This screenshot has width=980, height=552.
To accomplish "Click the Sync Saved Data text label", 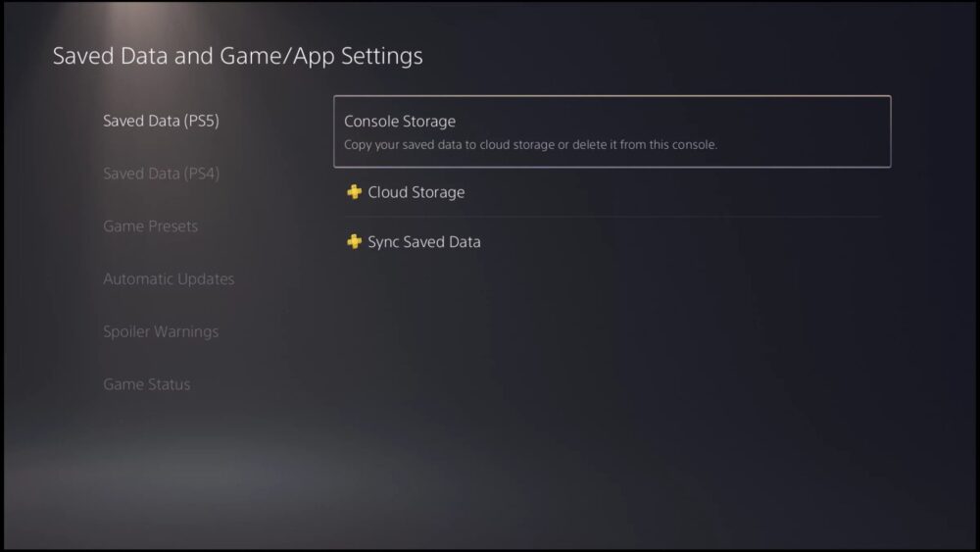I will [x=423, y=241].
